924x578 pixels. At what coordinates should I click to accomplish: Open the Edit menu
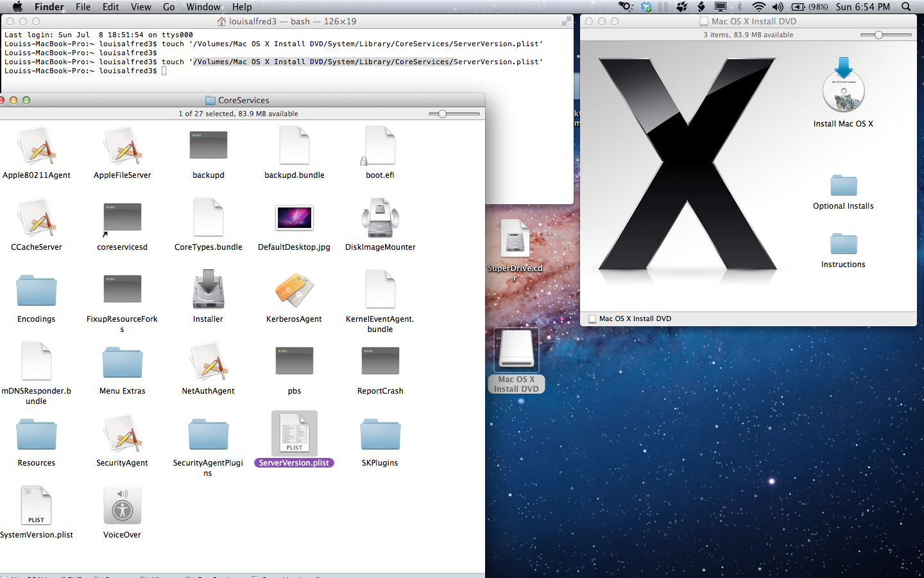tap(111, 7)
